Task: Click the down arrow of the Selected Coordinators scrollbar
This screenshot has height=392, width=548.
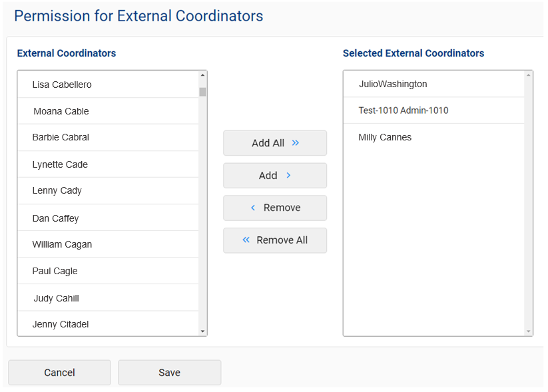Action: (x=527, y=330)
